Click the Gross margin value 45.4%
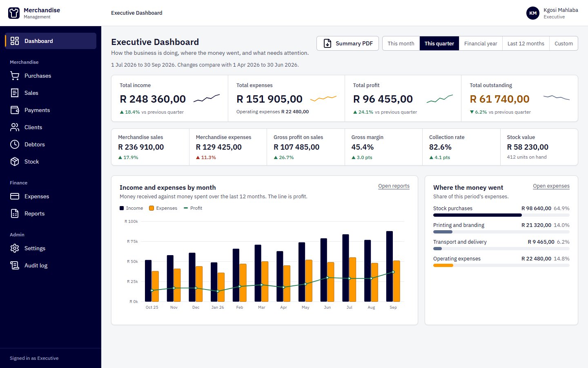 click(363, 147)
